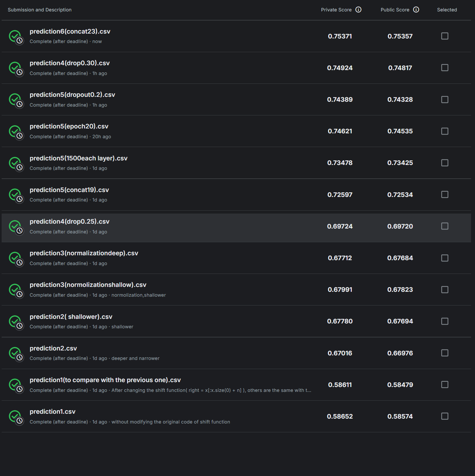Open prediction5(1500each layer).csv submission
The height and width of the screenshot is (476, 475).
coord(79,158)
